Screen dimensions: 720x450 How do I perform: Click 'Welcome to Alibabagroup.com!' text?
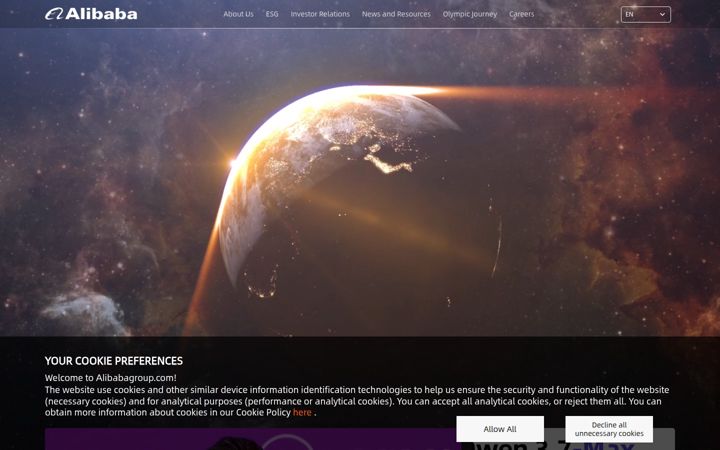click(x=111, y=378)
